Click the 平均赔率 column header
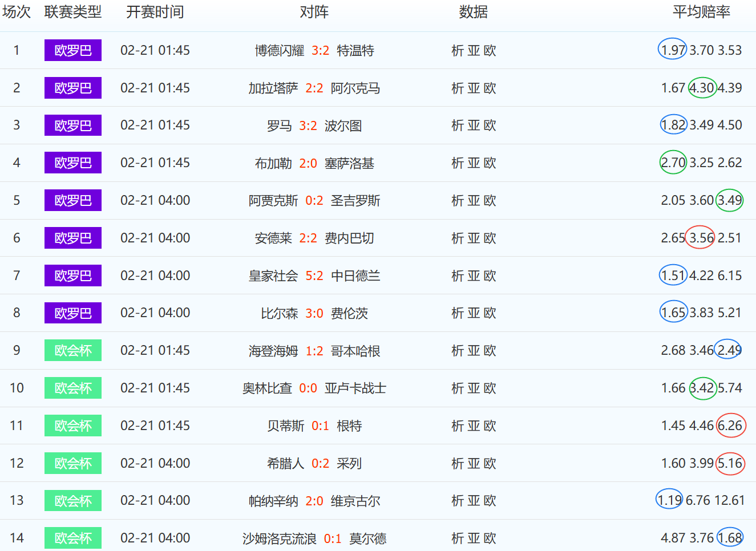Screen dimensions: 756x551 (x=701, y=12)
